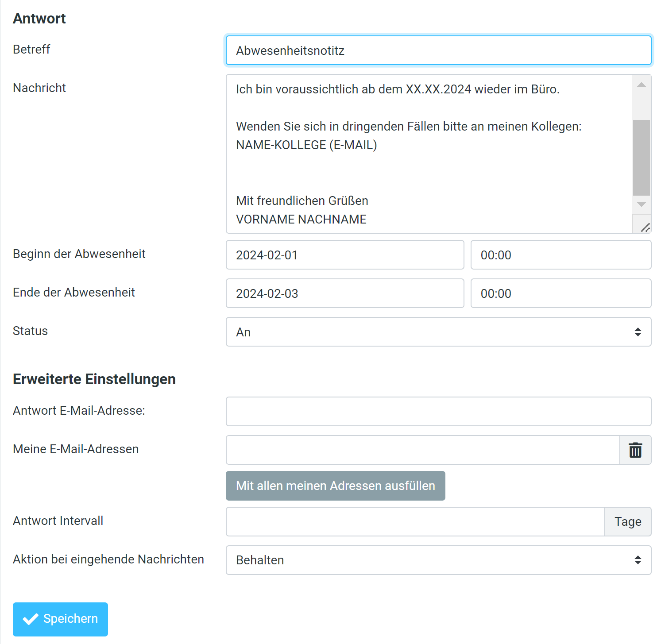Click the Antwort E-Mail-Adresse field
Viewport: 661px width, 644px height.
(438, 412)
